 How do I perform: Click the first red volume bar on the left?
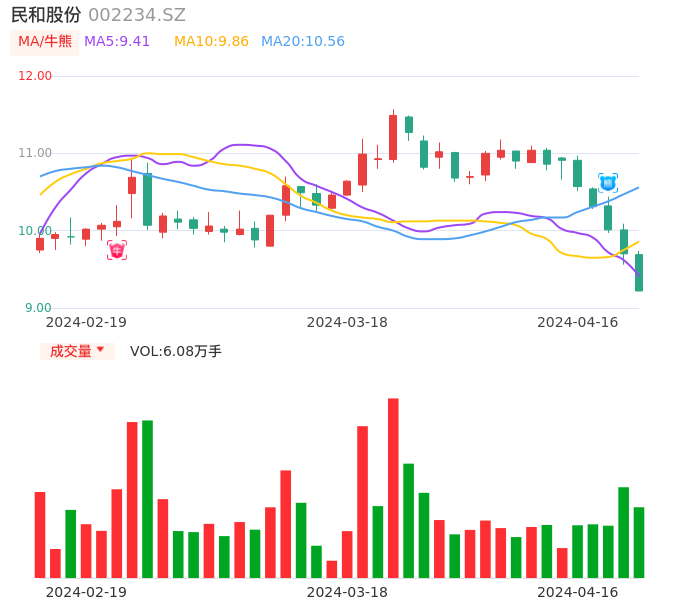tap(40, 534)
